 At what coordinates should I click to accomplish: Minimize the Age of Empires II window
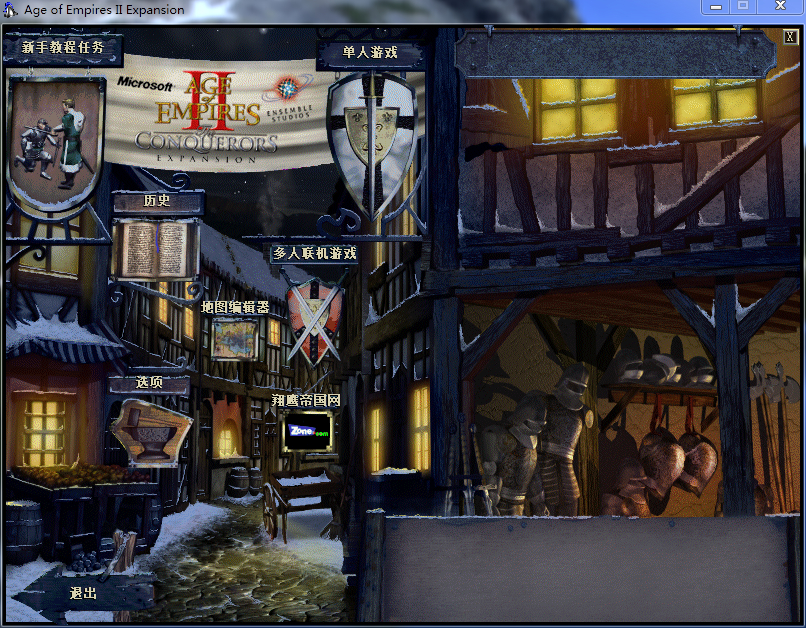(716, 7)
